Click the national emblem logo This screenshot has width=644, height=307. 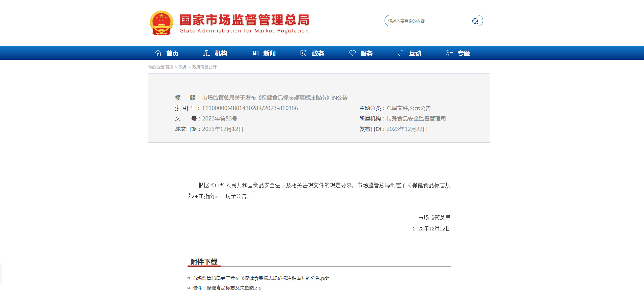[162, 23]
